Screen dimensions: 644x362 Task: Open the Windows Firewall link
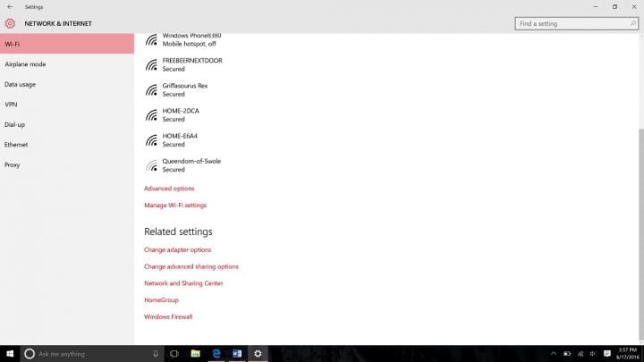pos(168,316)
